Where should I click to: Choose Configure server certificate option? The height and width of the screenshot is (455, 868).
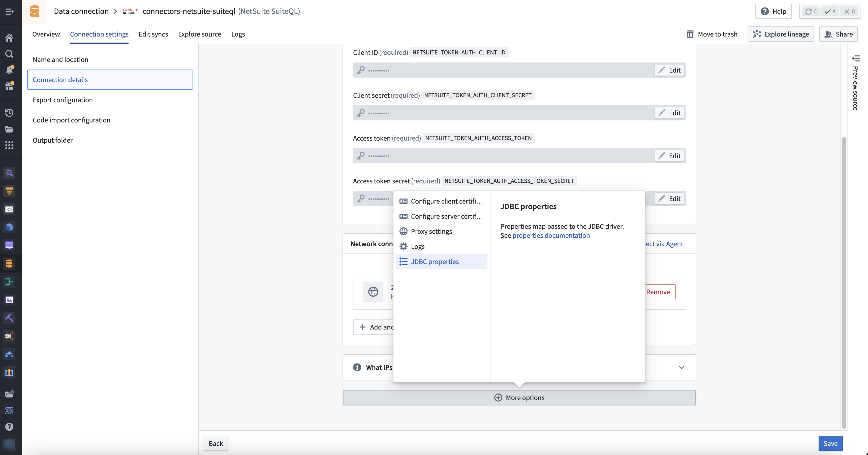[x=441, y=216]
